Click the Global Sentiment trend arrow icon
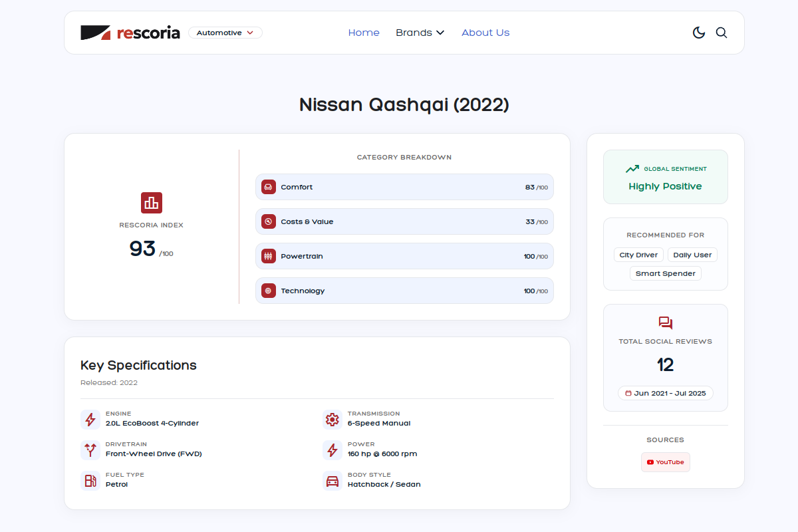Screen dimensions: 798x532 [x=632, y=169]
